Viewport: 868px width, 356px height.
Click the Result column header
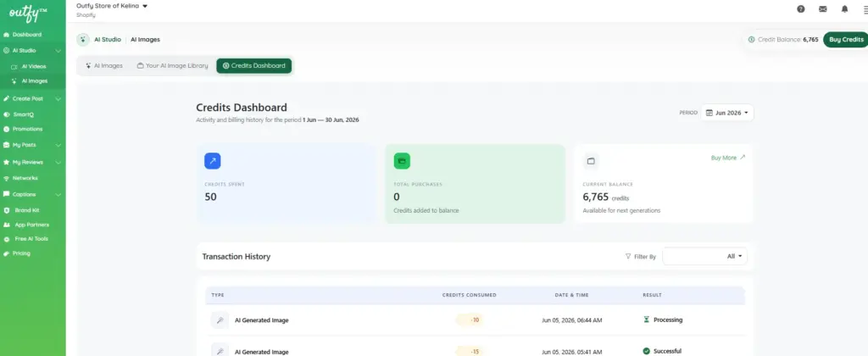(652, 295)
